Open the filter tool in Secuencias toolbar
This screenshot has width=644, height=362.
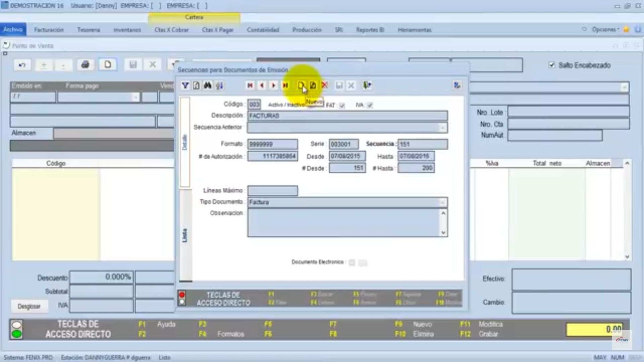pyautogui.click(x=186, y=85)
